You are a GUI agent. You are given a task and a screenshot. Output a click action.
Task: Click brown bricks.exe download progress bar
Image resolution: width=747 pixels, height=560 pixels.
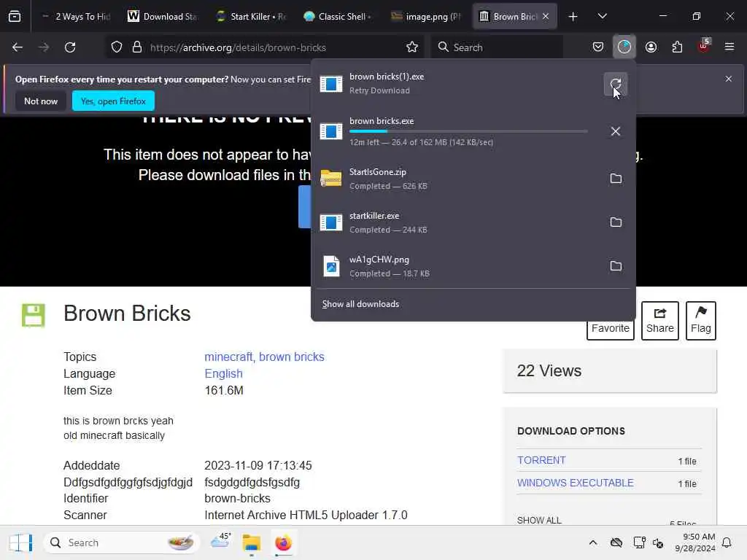click(x=468, y=131)
